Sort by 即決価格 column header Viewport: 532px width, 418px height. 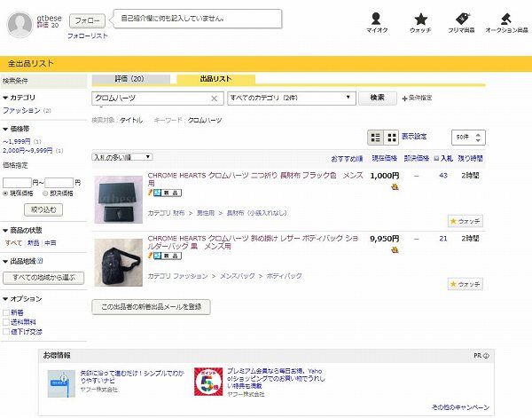point(417,158)
